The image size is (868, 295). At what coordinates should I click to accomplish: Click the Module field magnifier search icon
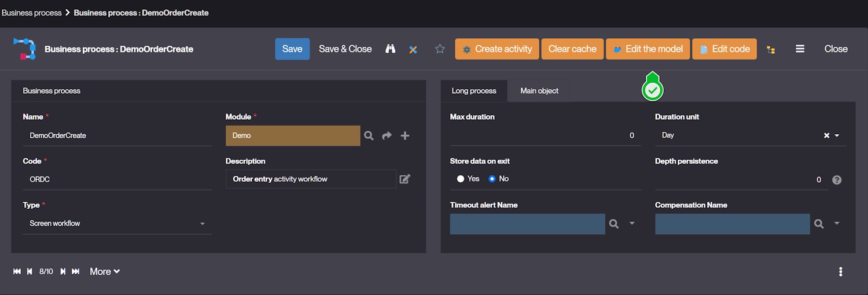point(369,135)
